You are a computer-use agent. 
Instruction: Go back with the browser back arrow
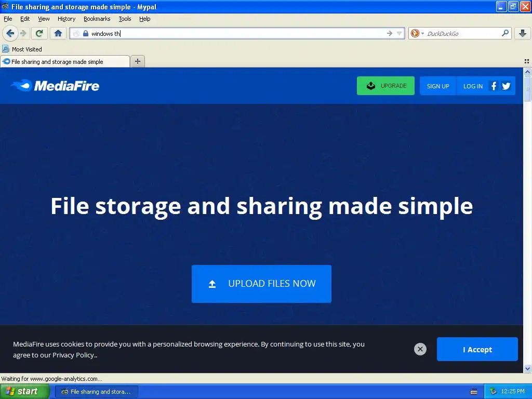point(10,33)
